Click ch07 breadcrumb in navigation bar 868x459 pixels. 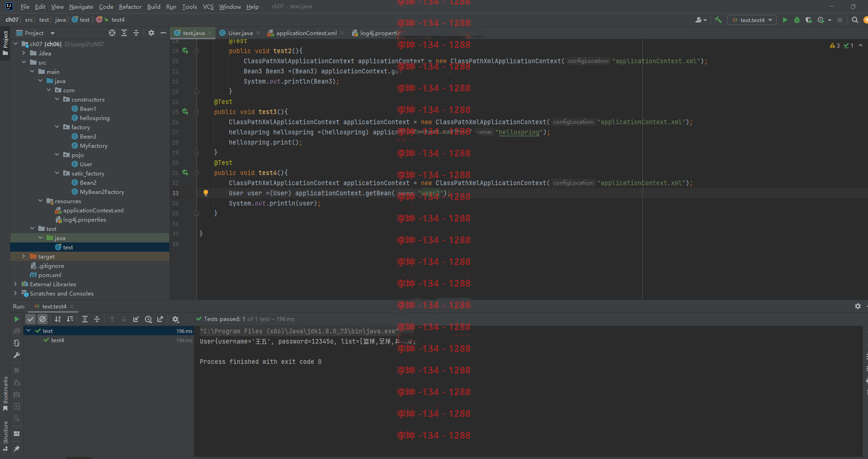point(12,19)
